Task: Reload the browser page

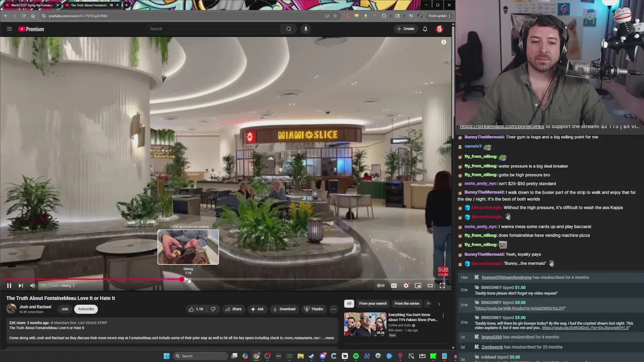Action: pyautogui.click(x=24, y=16)
